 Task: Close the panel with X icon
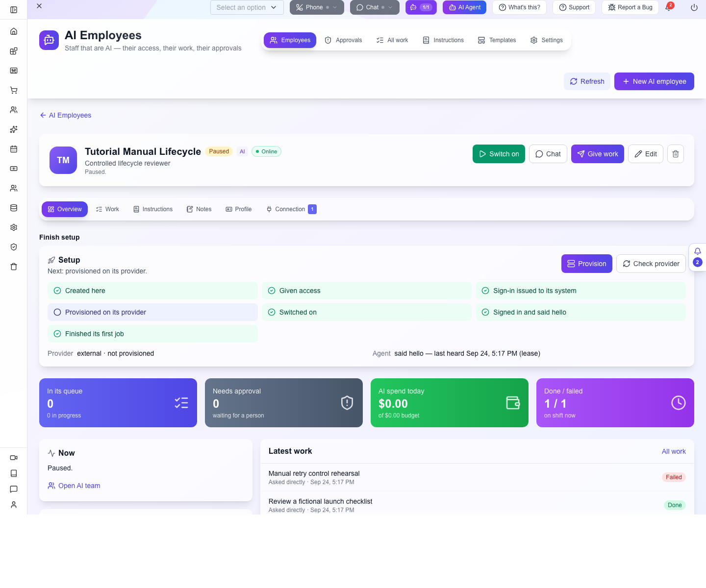39,6
